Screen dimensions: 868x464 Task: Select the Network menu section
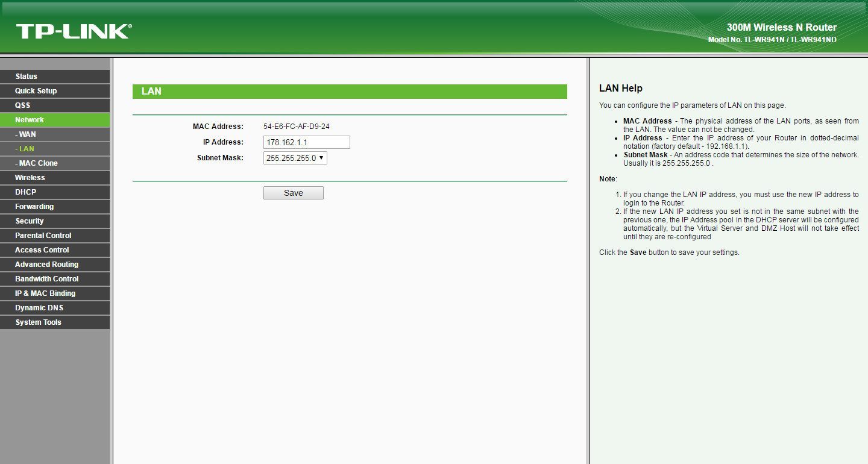(55, 120)
